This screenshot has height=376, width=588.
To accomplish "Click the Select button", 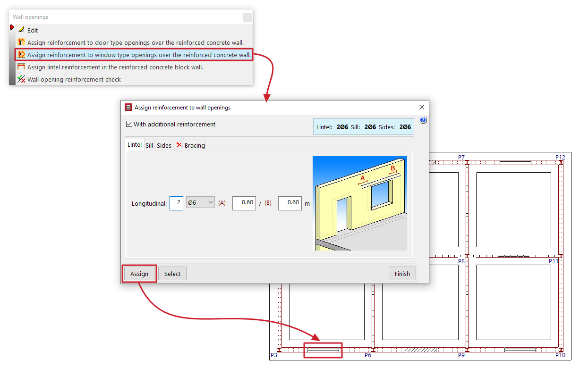I will (x=172, y=274).
